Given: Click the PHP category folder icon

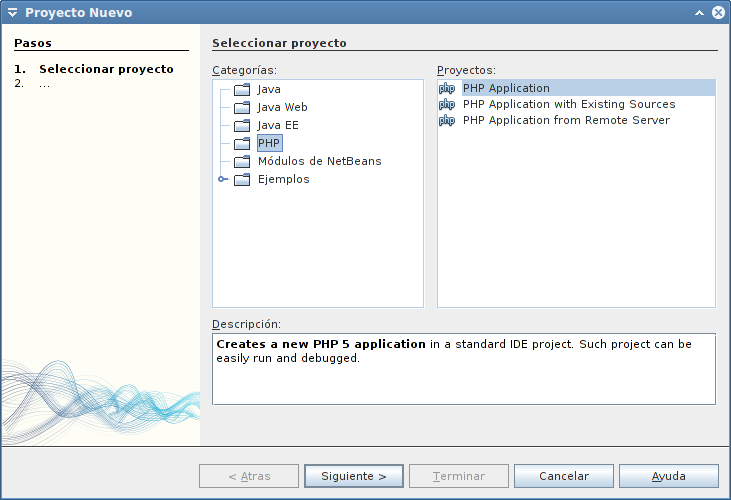Looking at the screenshot, I should (242, 144).
